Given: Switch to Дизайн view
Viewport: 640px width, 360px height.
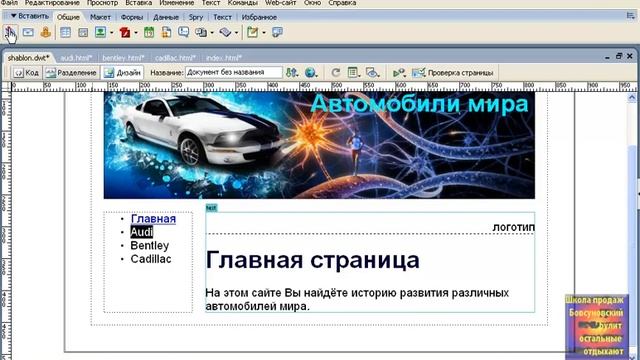Looking at the screenshot, I should 122,73.
